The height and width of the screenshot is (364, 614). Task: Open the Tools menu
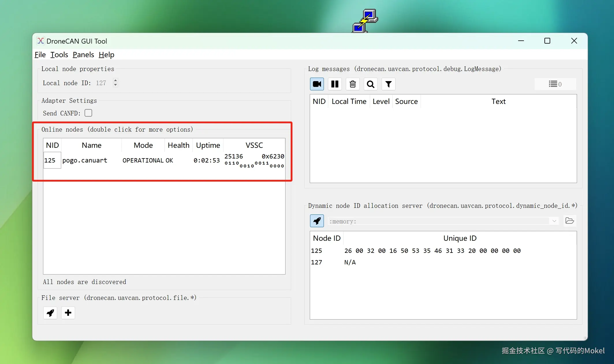click(59, 55)
